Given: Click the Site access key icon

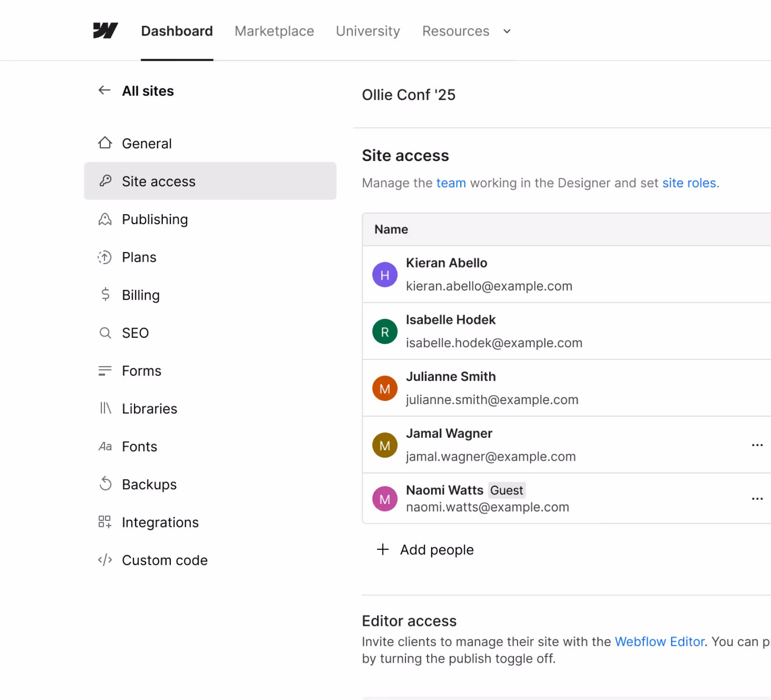Looking at the screenshot, I should 105,181.
